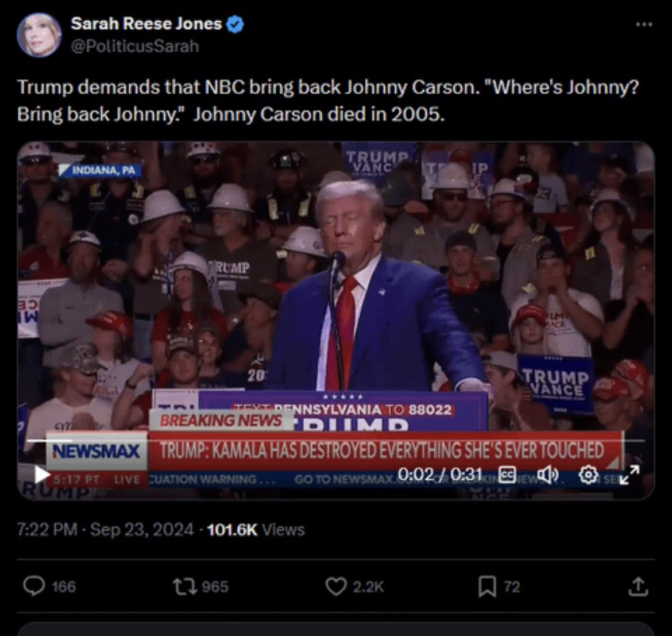Viewport: 672px width, 636px height.
Task: Repost using the retweet arrows icon
Action: click(185, 586)
